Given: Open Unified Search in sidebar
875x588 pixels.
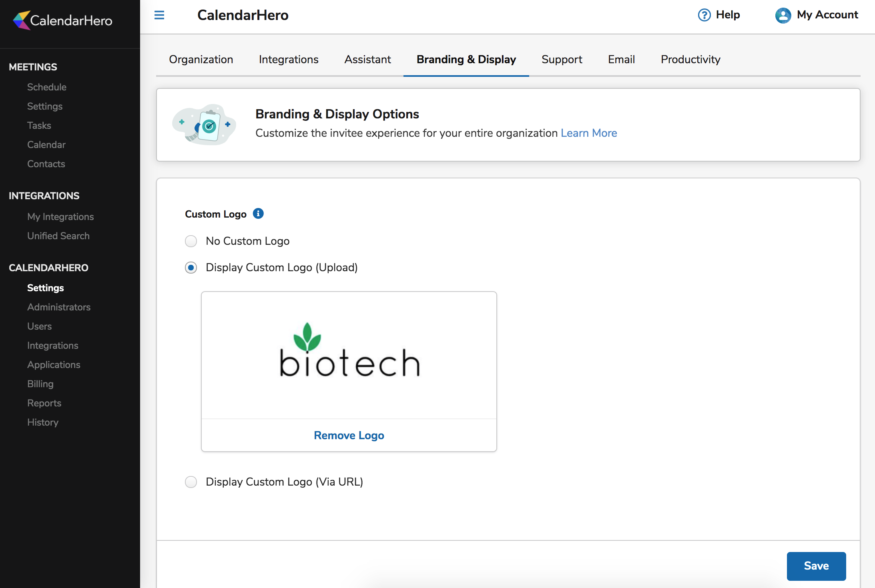Looking at the screenshot, I should coord(58,236).
